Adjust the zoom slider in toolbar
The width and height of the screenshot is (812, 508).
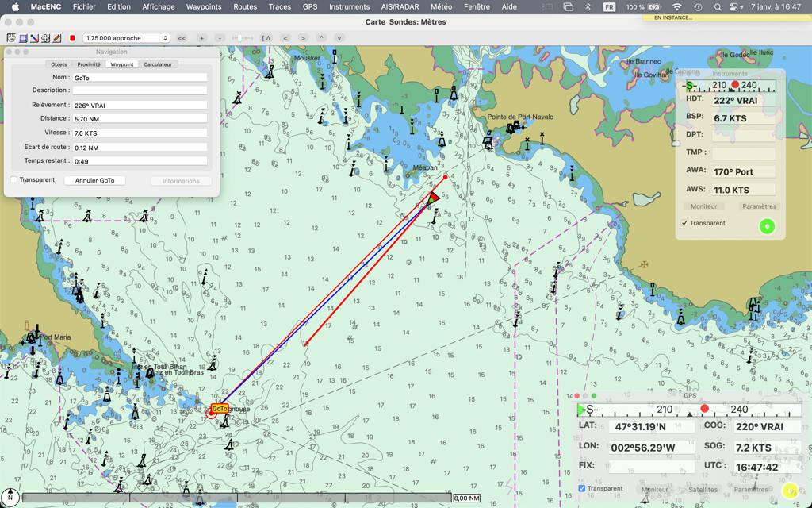[241, 38]
